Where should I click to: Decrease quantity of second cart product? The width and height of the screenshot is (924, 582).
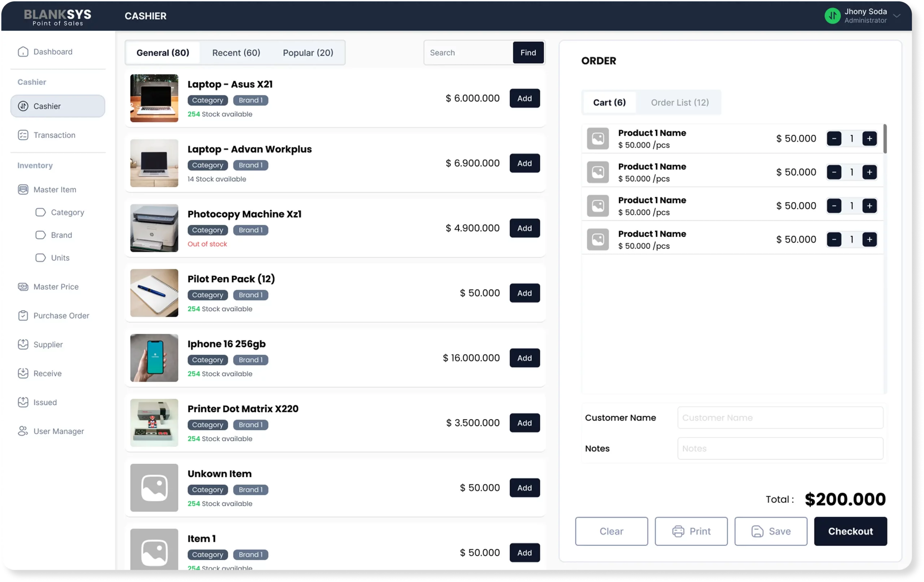coord(834,172)
